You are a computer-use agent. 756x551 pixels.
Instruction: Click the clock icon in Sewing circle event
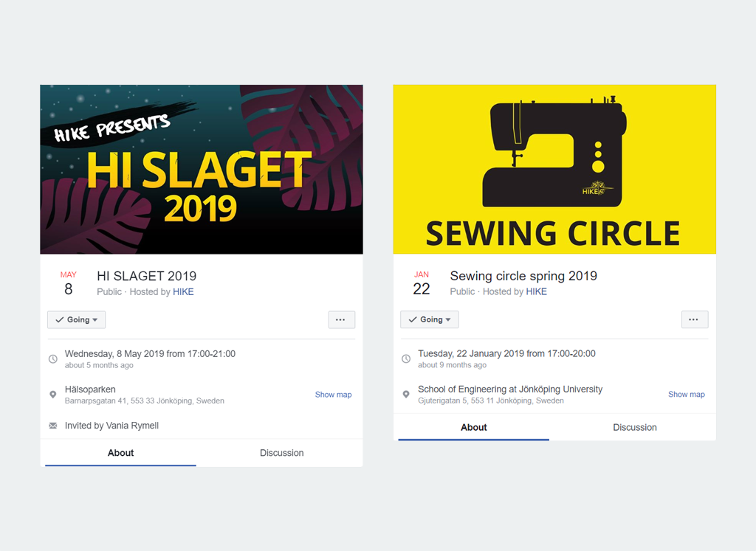coord(406,358)
